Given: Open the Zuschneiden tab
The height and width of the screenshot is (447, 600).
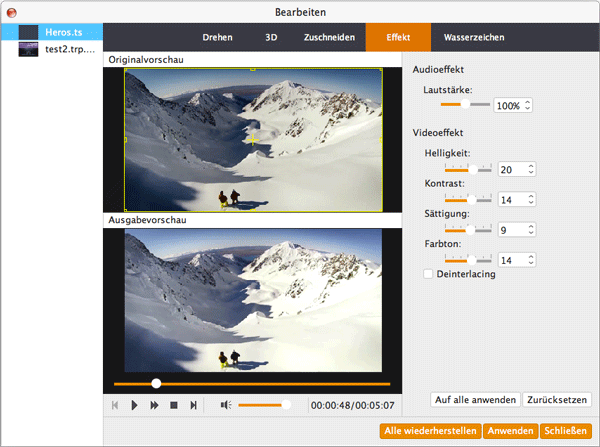Looking at the screenshot, I should coord(329,37).
